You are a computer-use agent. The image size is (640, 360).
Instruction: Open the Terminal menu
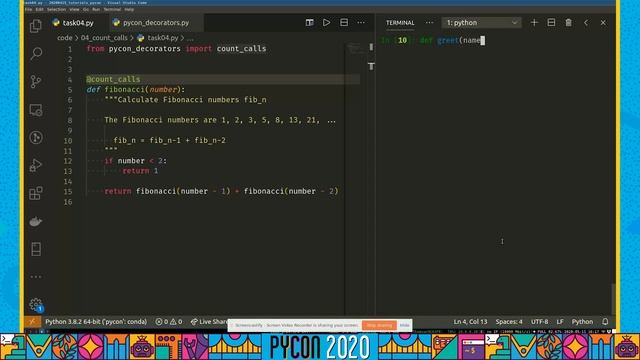coord(112,9)
